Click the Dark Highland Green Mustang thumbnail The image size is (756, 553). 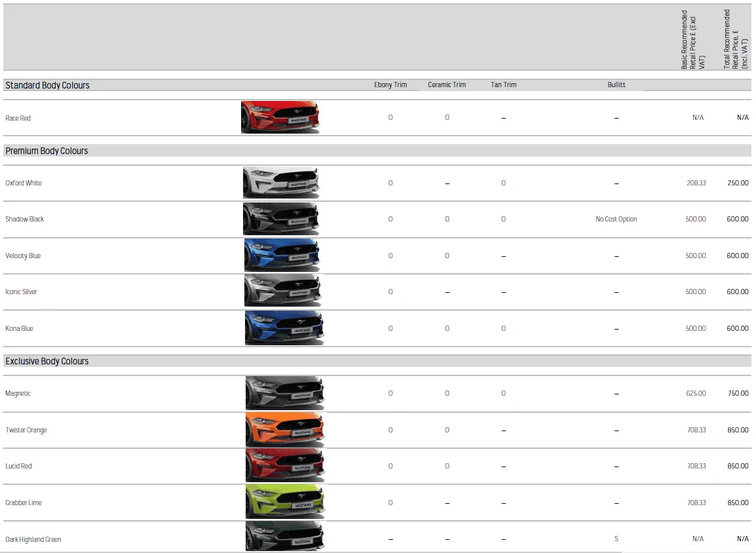coord(284,537)
